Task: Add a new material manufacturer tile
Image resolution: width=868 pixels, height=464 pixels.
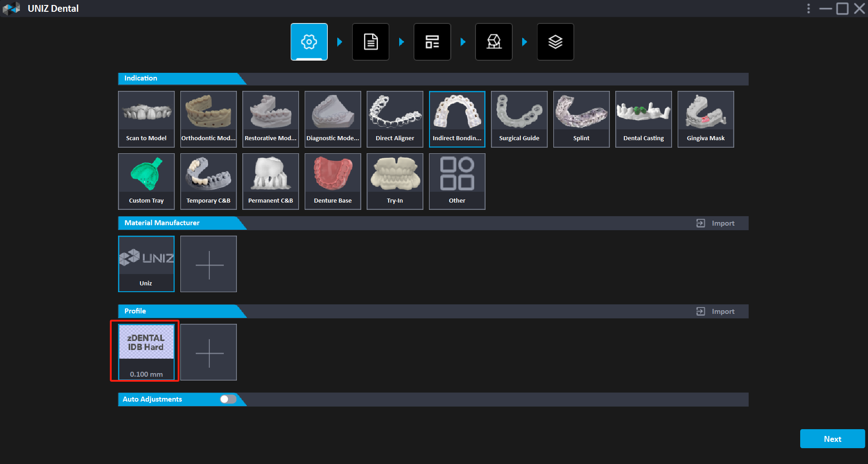Action: [x=208, y=264]
